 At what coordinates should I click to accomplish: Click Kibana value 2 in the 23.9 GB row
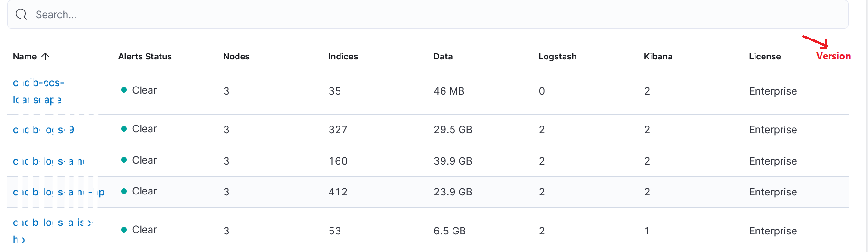(x=647, y=192)
